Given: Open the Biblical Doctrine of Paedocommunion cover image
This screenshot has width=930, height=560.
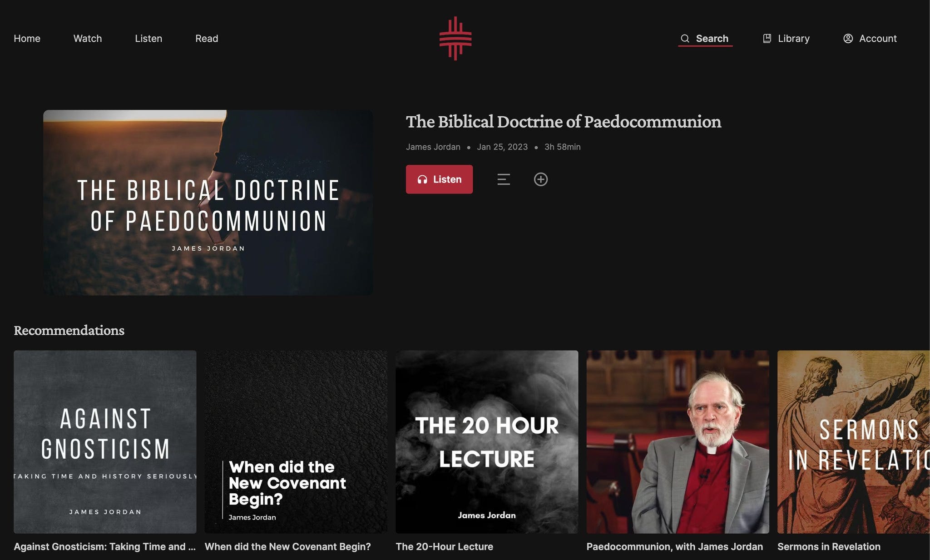Looking at the screenshot, I should pos(208,203).
